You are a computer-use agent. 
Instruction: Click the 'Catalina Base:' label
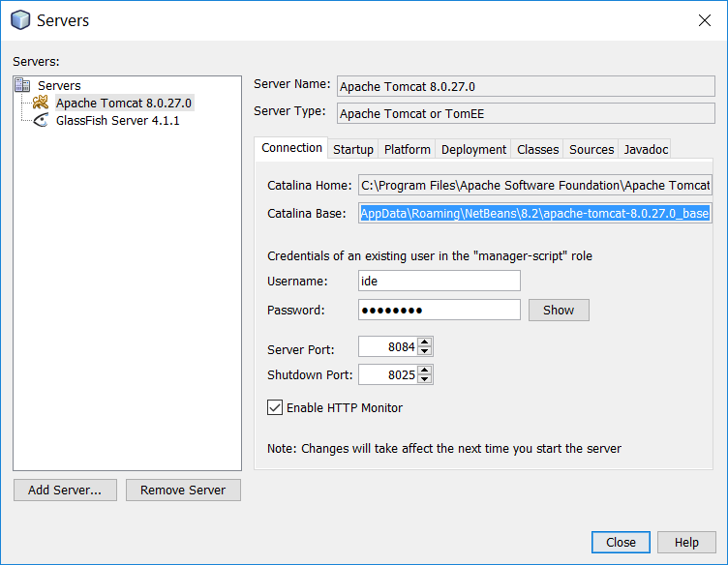(307, 214)
